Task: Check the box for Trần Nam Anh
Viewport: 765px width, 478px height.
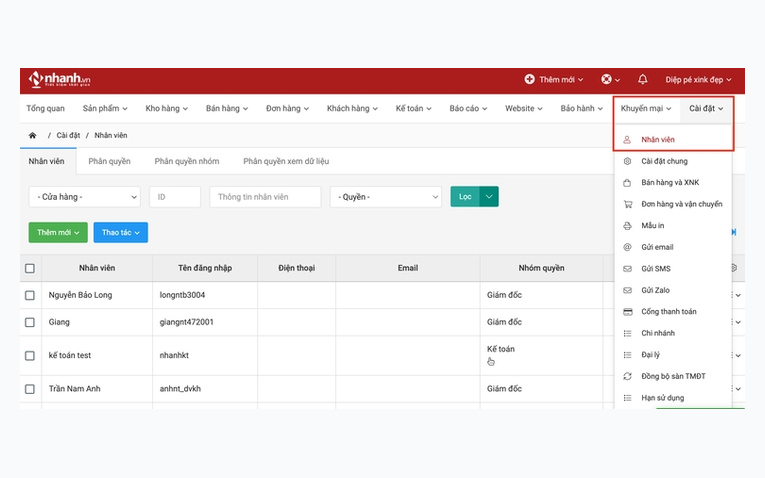Action: [x=30, y=389]
